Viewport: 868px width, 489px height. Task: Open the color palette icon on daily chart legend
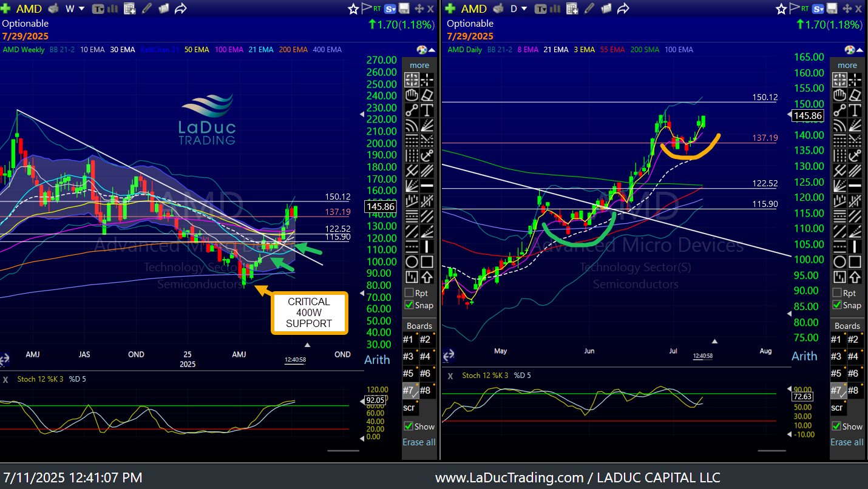(850, 50)
